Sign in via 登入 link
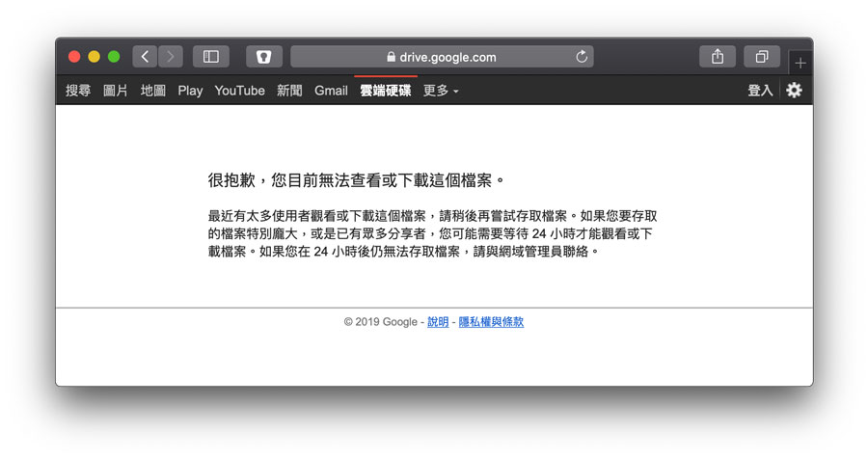Screen dimensions: 868x459 760,91
